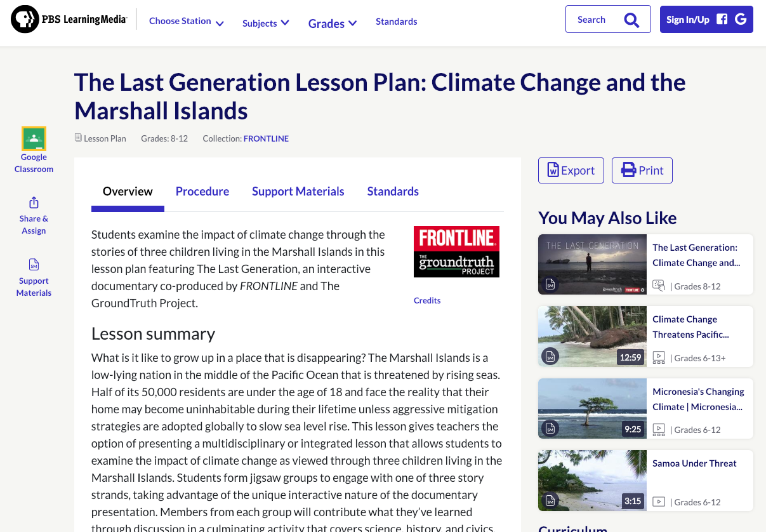The width and height of the screenshot is (766, 532).
Task: Click the Share & Assign icon
Action: 34,202
